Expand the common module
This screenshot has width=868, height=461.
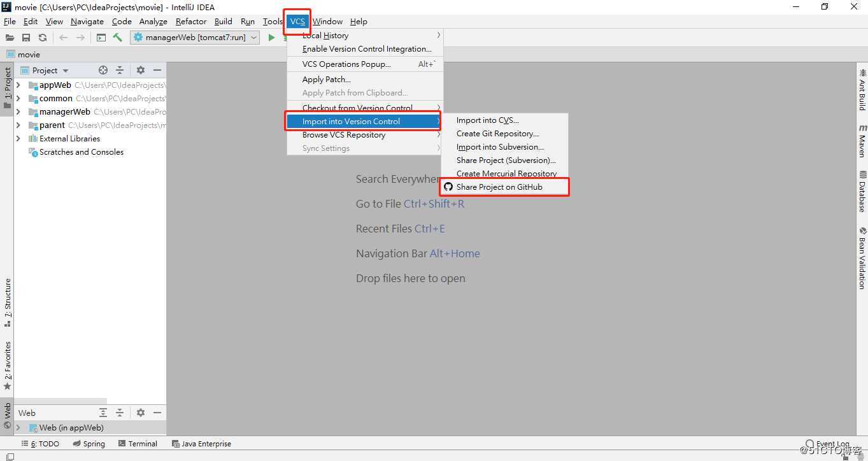(x=18, y=98)
